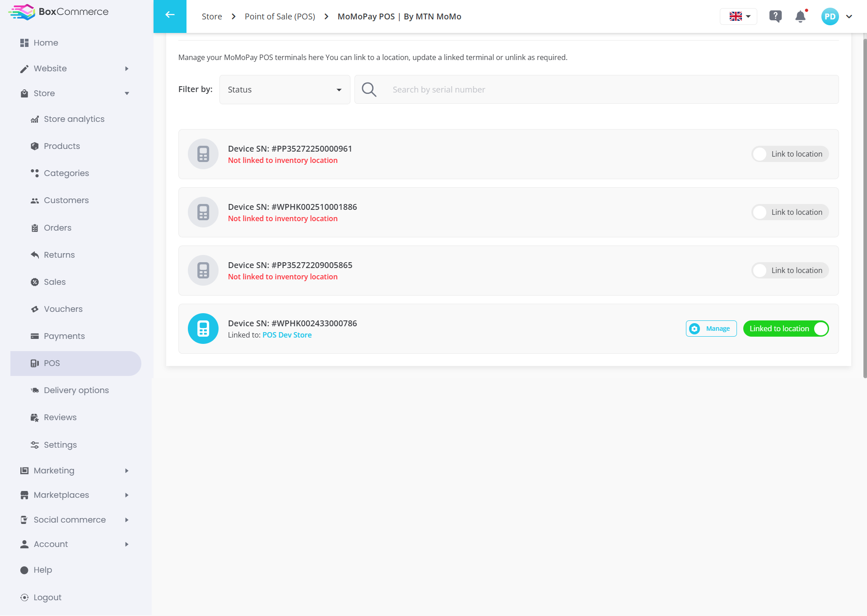Image resolution: width=867 pixels, height=616 pixels.
Task: Expand the Social commerce menu arrow
Action: 127,520
